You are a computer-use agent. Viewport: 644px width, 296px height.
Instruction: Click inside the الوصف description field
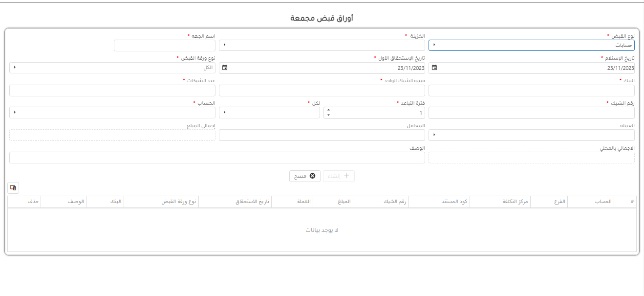point(217,158)
